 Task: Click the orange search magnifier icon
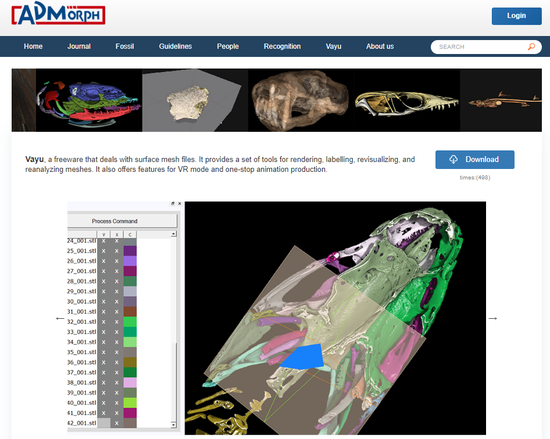(x=531, y=47)
